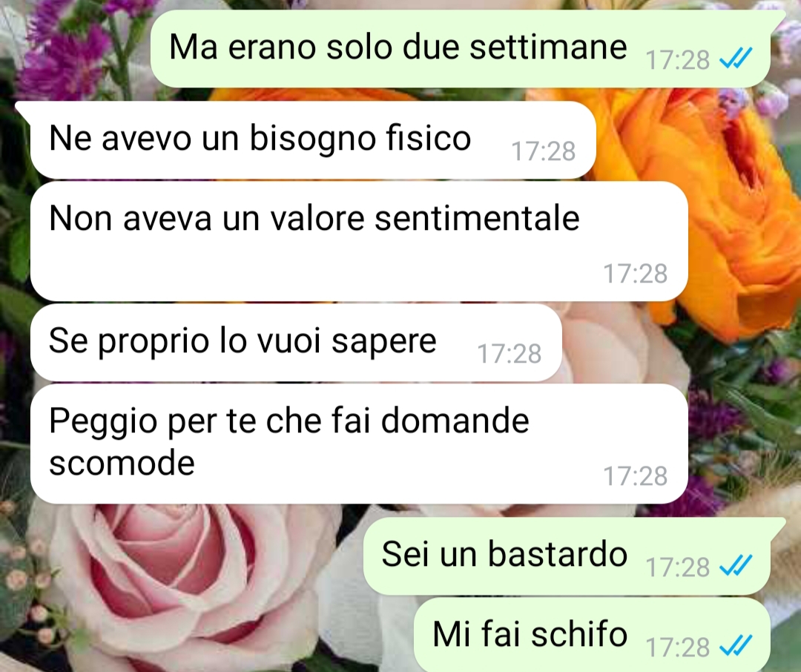Tap timestamp on 'Se proprio lo vuoi sapere'
801x672 pixels.
click(509, 354)
